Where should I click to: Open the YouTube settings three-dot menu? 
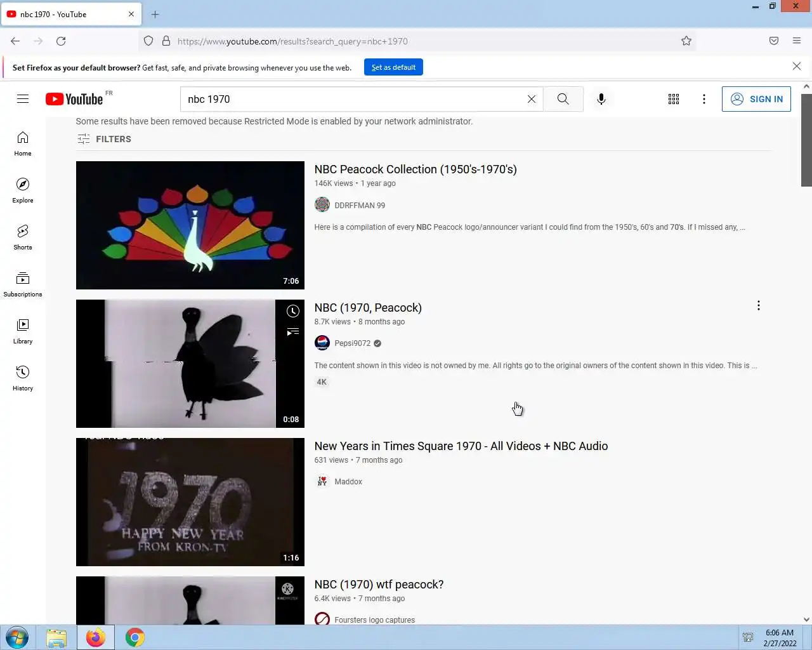[704, 99]
